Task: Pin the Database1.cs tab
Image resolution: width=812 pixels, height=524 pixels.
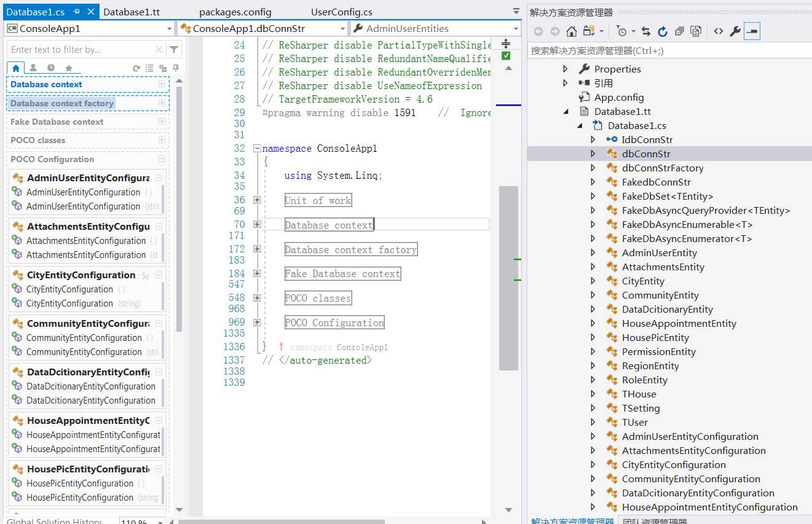Action: pos(77,12)
